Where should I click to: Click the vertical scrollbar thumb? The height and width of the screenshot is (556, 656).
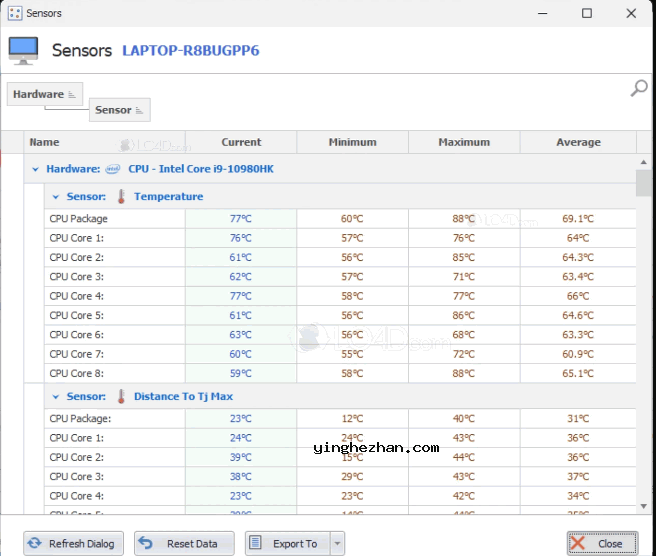coord(643,183)
